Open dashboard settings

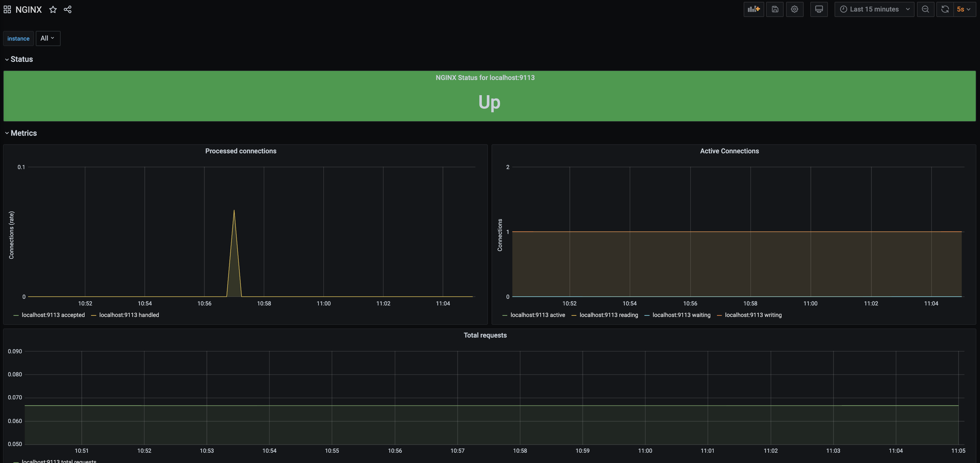click(795, 9)
